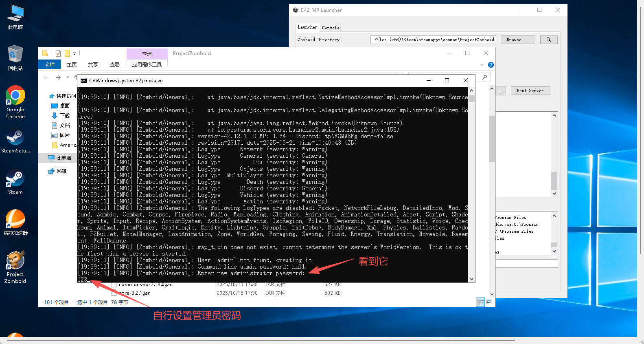Click the Browse... button
Image resolution: width=644 pixels, height=344 pixels.
(517, 40)
